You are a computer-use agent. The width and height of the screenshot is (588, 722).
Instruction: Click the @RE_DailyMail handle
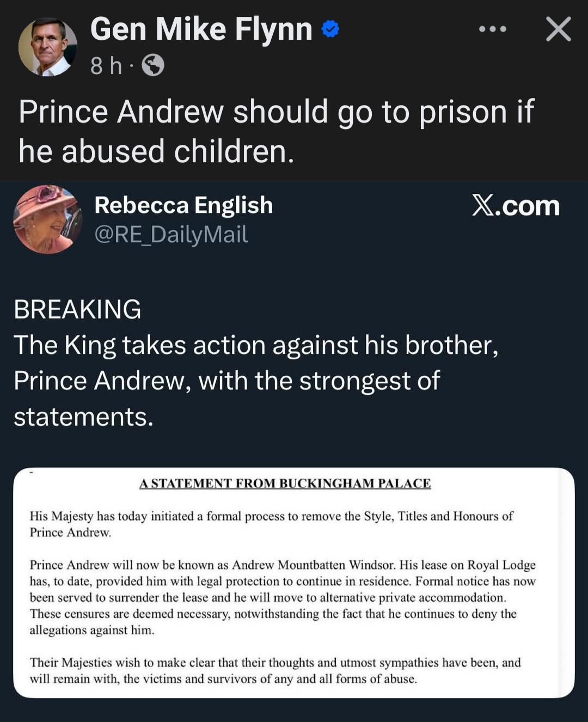pyautogui.click(x=171, y=234)
